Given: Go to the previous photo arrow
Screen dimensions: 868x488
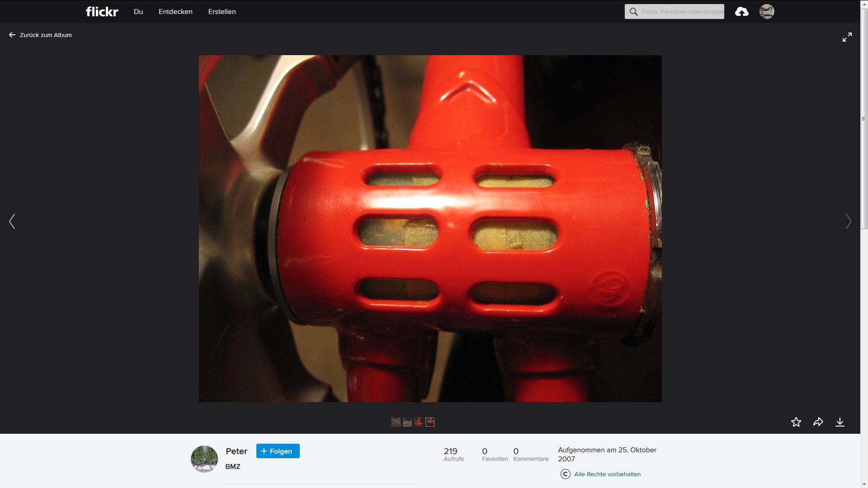Looking at the screenshot, I should click(12, 221).
